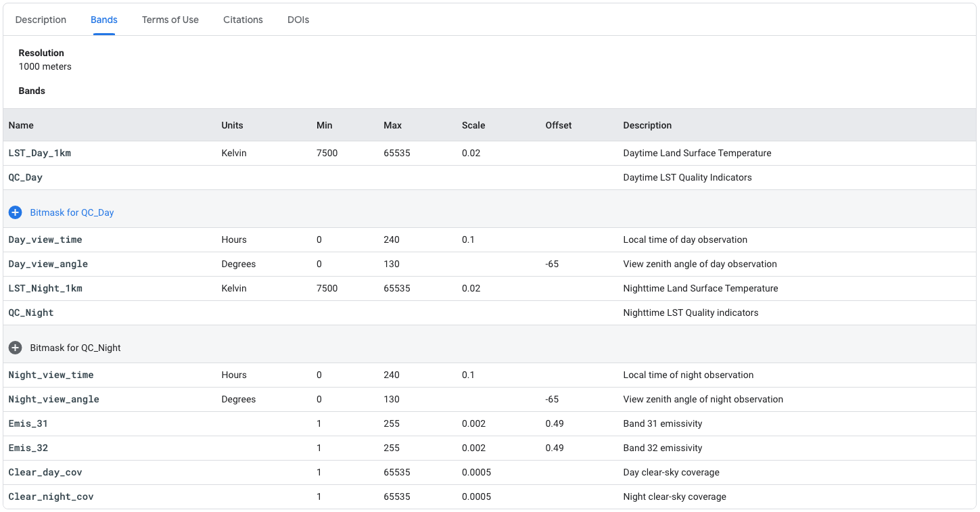Click the Name column header
980x512 pixels.
21,125
